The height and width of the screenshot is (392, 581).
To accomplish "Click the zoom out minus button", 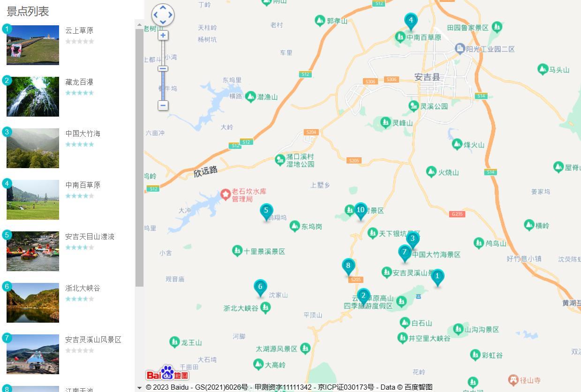I will [163, 105].
